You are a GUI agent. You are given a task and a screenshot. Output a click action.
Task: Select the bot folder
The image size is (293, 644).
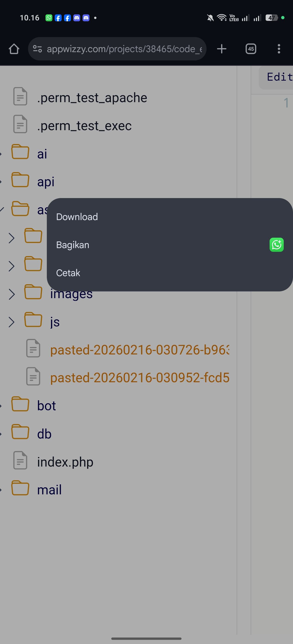pyautogui.click(x=46, y=406)
